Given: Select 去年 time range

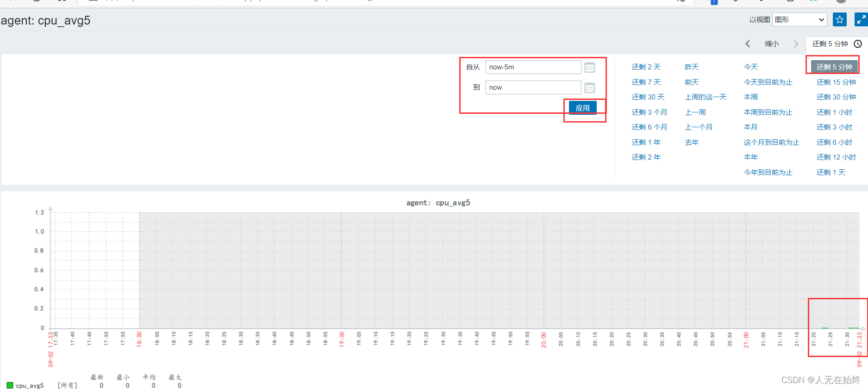Looking at the screenshot, I should [692, 142].
